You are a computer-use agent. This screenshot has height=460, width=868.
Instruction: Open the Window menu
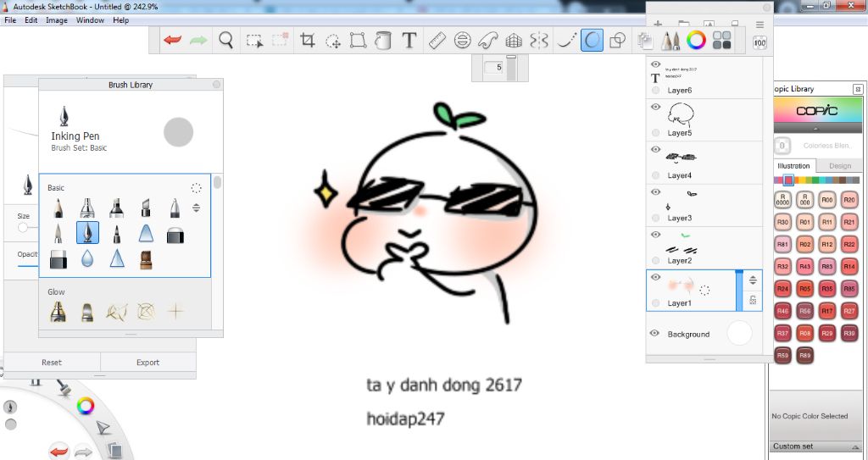click(x=90, y=20)
